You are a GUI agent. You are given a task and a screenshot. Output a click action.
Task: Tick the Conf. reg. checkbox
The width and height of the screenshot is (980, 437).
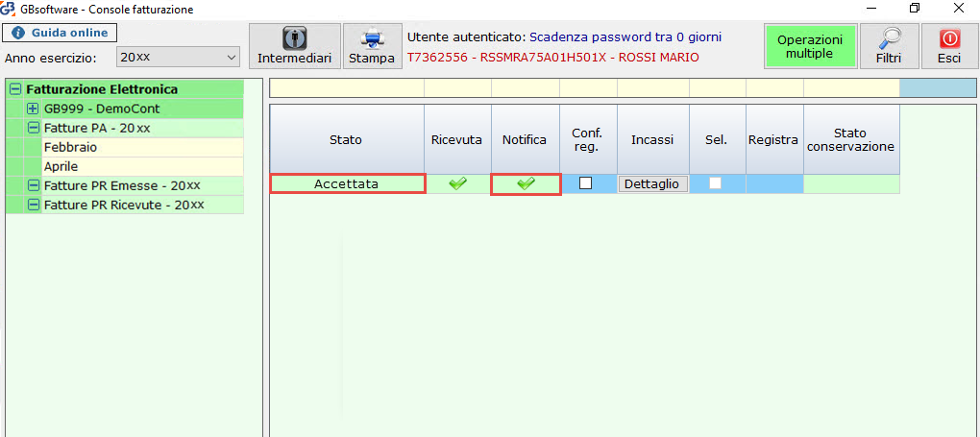[585, 183]
